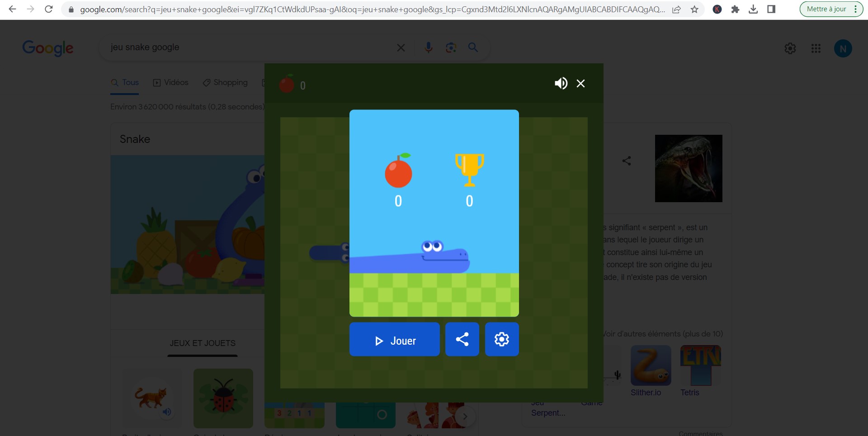Open Google Lens image search

pos(451,47)
